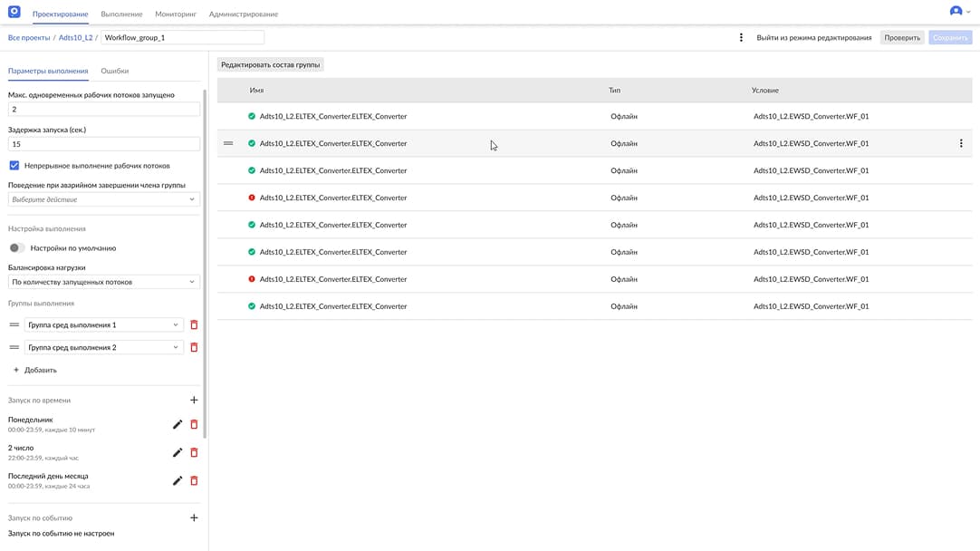Image resolution: width=980 pixels, height=551 pixels.
Task: Click the "Workflow_group_1" name input field
Action: [179, 37]
